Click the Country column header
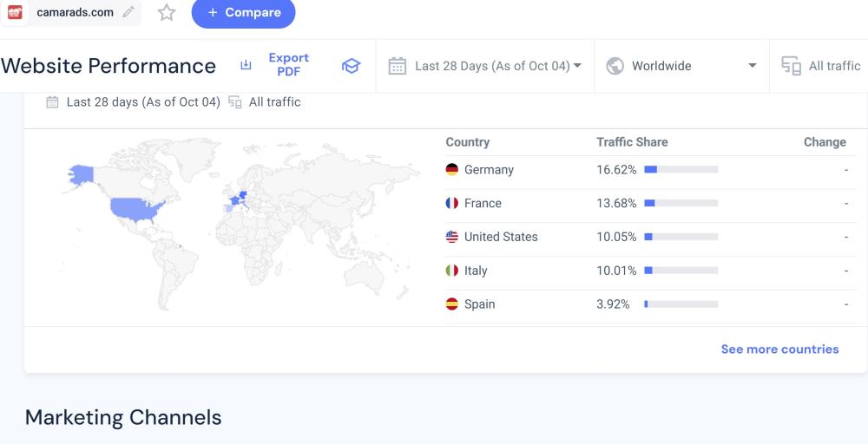The width and height of the screenshot is (868, 444). click(467, 142)
